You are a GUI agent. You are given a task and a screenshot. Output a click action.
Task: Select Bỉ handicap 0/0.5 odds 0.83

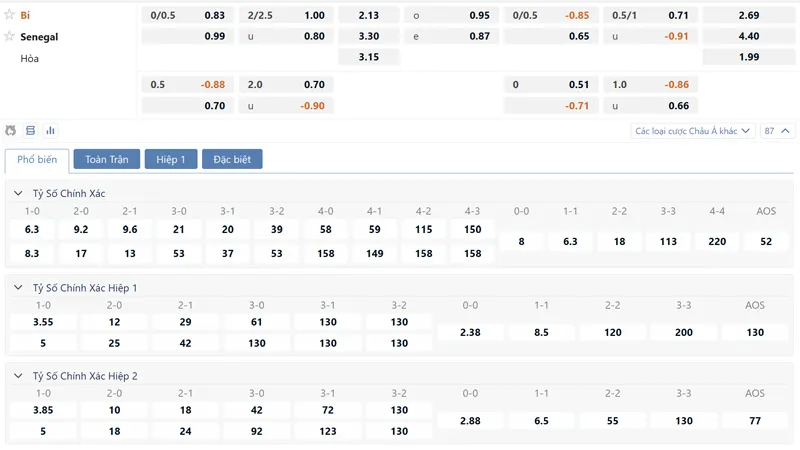188,15
